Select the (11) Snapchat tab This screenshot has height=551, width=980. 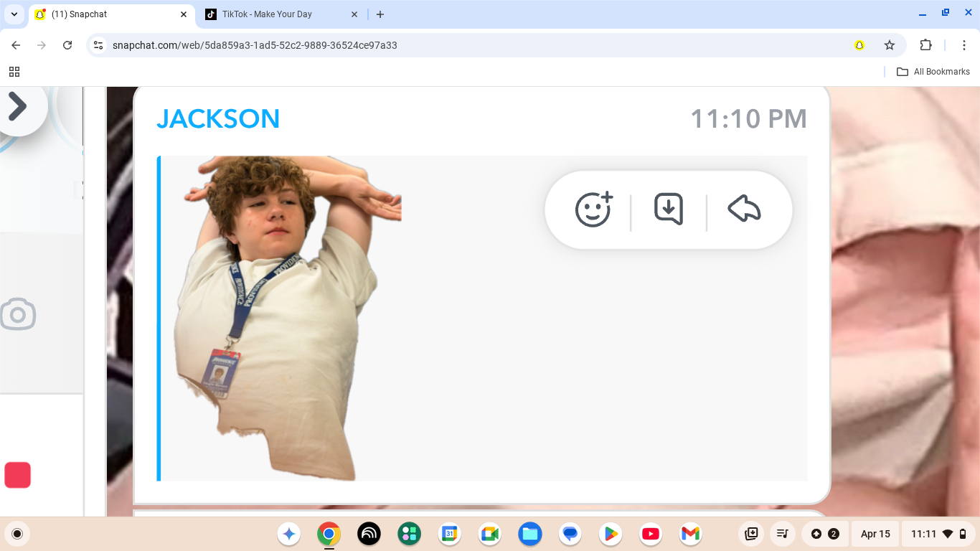[108, 14]
